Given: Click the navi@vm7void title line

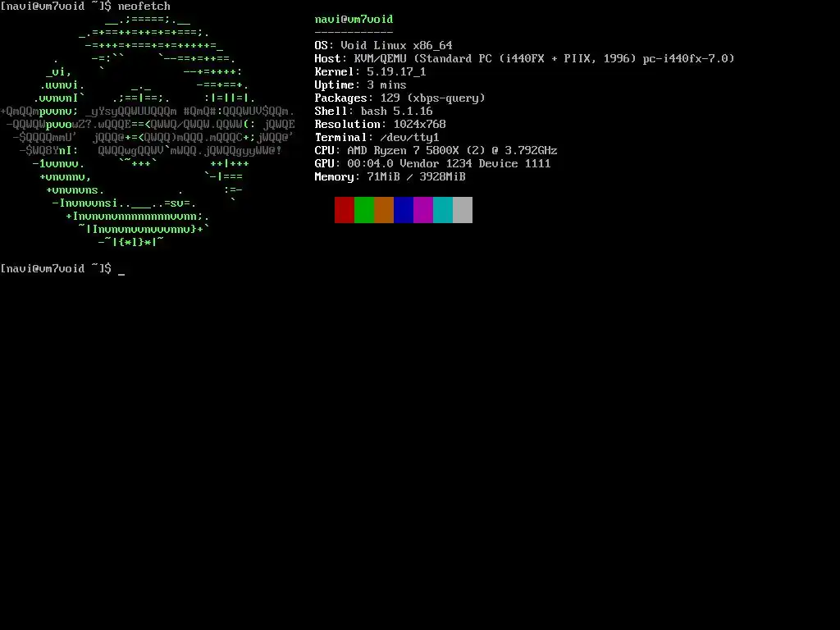Looking at the screenshot, I should point(354,20).
